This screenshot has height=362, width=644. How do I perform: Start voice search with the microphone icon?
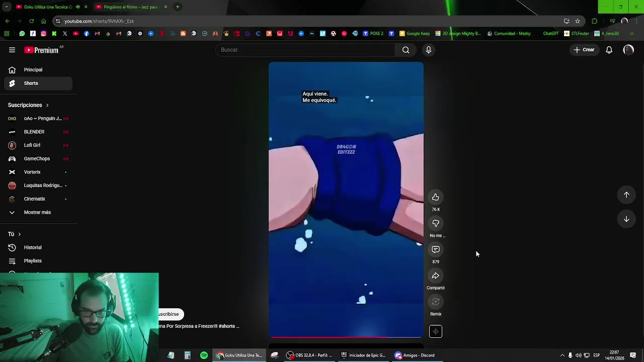pyautogui.click(x=429, y=50)
